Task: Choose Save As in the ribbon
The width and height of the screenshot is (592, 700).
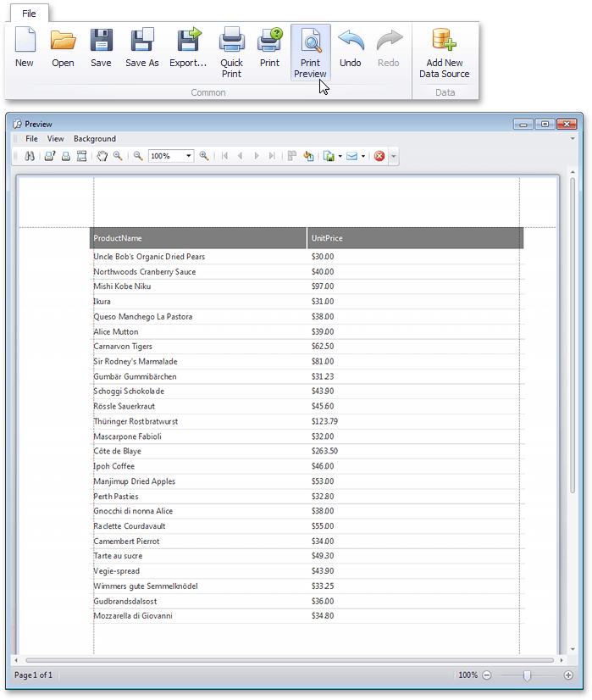Action: click(x=142, y=47)
